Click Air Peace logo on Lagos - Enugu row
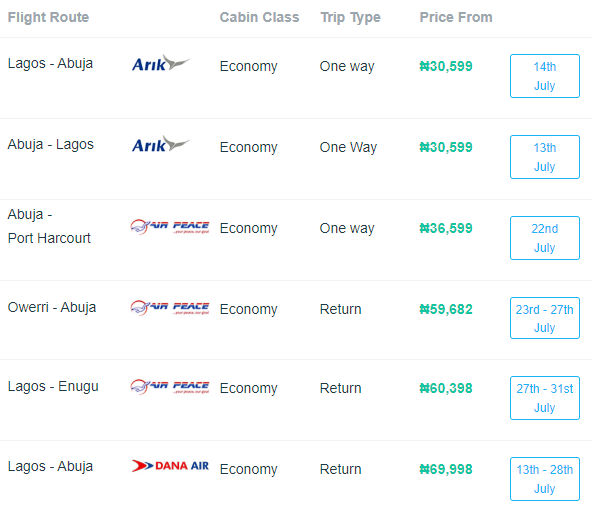This screenshot has width=592, height=517. pos(170,387)
